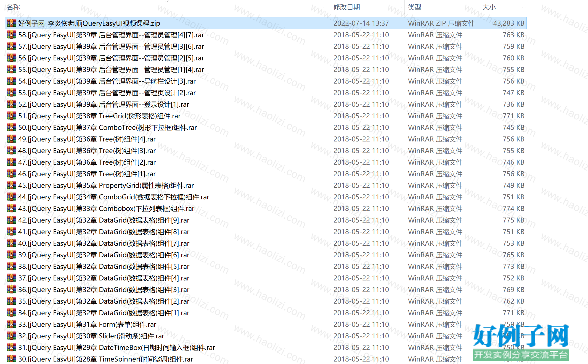Click the archive icon of file 57 管理员管理[3][6].rar

click(11, 46)
